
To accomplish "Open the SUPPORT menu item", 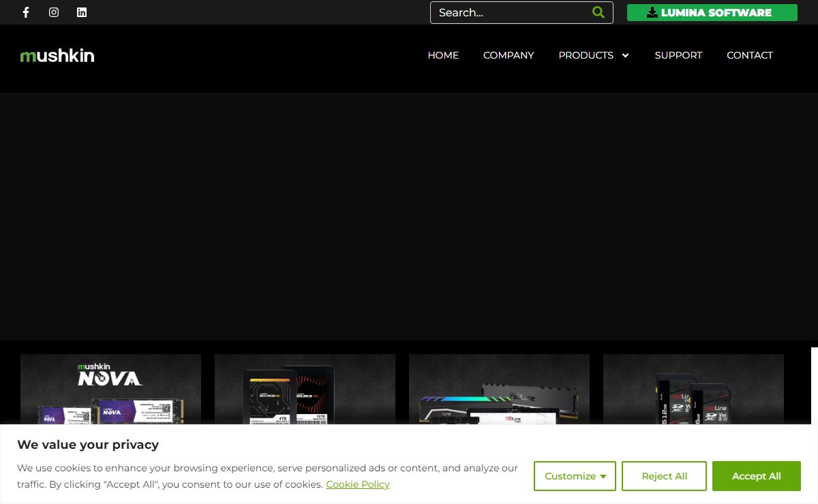I will [678, 55].
